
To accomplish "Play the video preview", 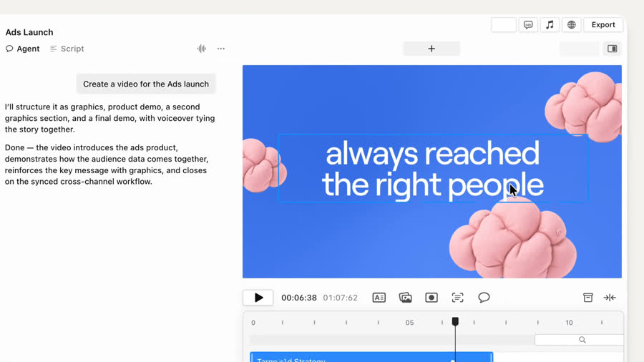I will (258, 298).
